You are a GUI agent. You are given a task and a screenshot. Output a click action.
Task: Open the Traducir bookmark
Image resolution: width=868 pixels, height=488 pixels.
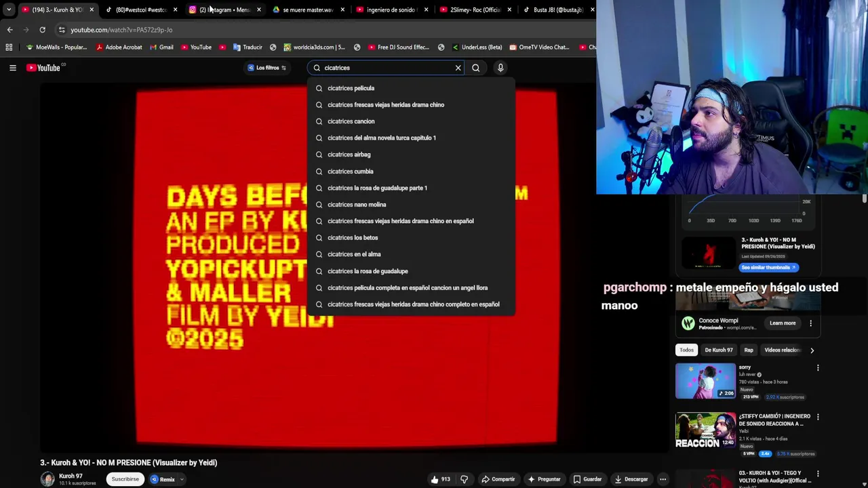tap(247, 47)
